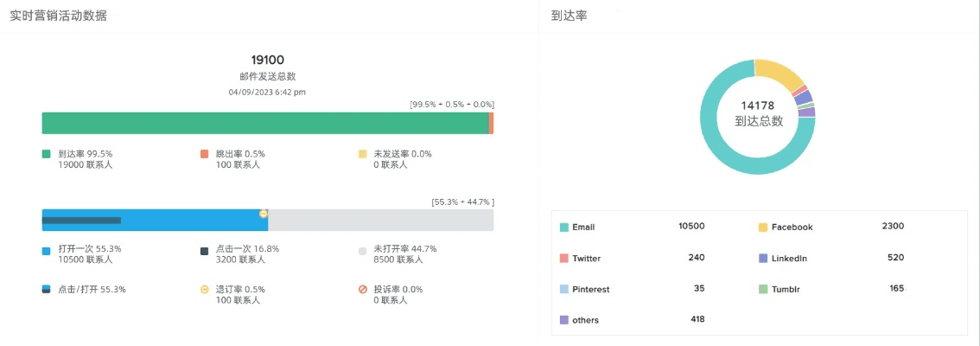Click the unsubscribe marker on the open-rate bar
The height and width of the screenshot is (346, 980).
pos(264,213)
